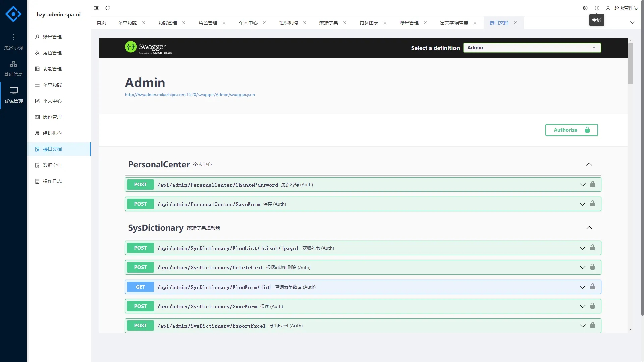Viewport: 644px width, 362px height.
Task: Open 数据字典 from the sidebar
Action: pyautogui.click(x=52, y=165)
